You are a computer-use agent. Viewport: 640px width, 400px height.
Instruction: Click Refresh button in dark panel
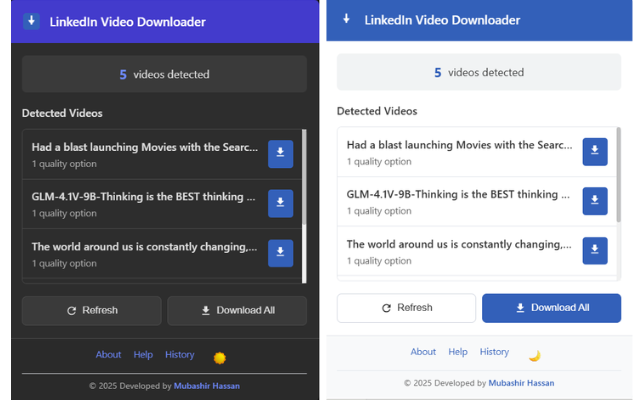pos(92,311)
